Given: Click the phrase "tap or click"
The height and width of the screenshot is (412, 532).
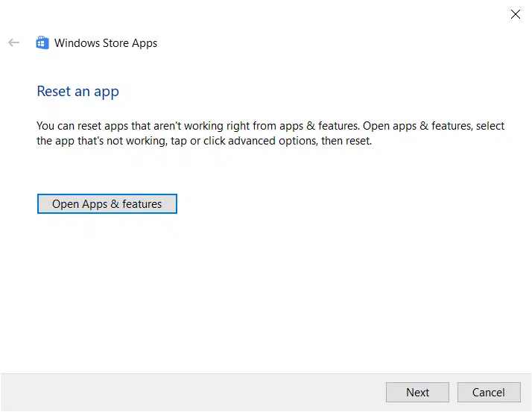Looking at the screenshot, I should tap(197, 141).
